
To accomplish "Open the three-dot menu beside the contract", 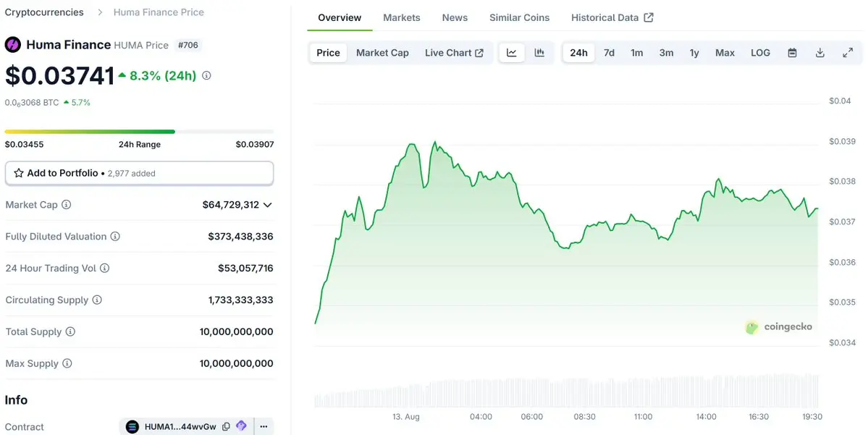I will (264, 427).
